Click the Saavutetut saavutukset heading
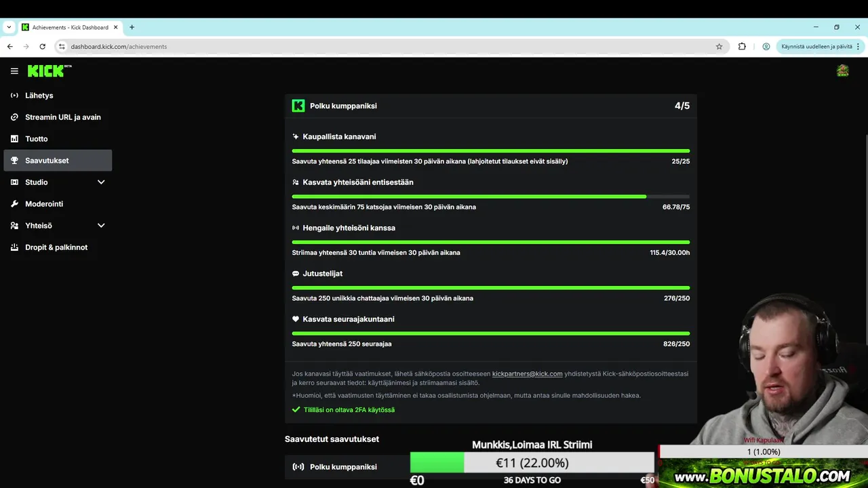 332,439
